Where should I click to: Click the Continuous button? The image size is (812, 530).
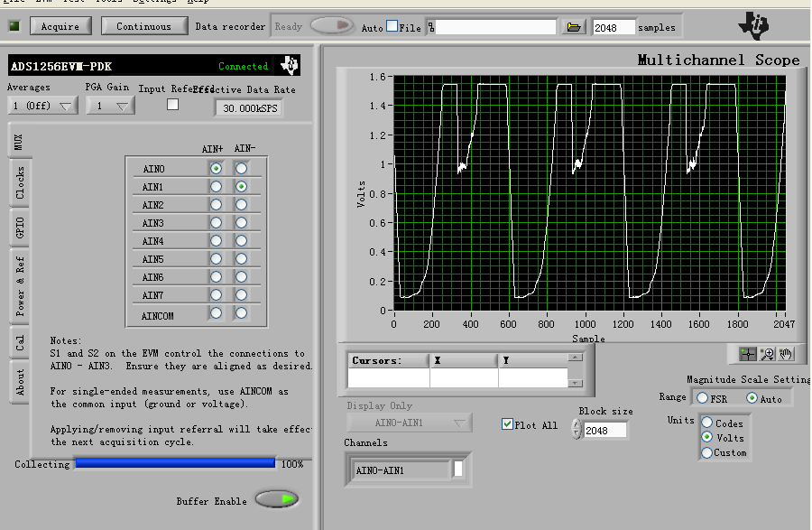coord(143,26)
